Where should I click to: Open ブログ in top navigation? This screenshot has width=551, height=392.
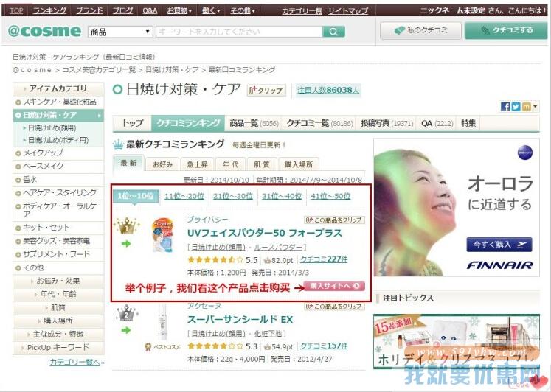122,10
